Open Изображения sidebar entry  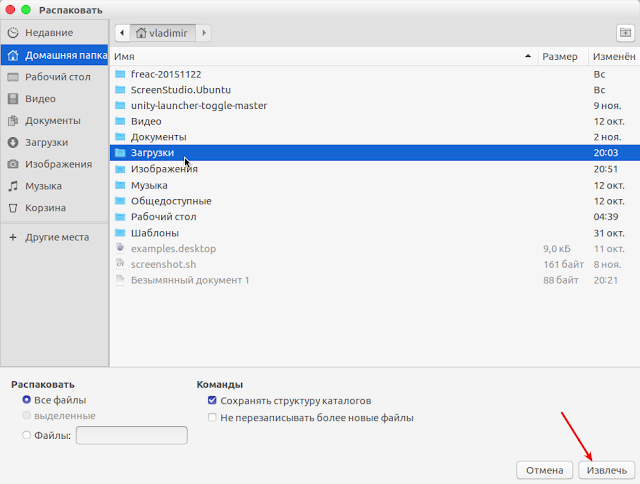click(54, 164)
